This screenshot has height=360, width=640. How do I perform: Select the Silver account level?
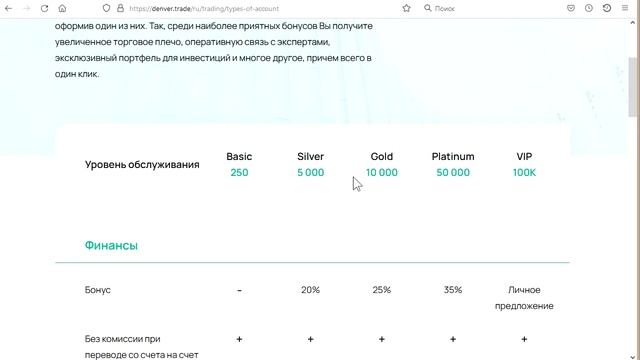(311, 156)
